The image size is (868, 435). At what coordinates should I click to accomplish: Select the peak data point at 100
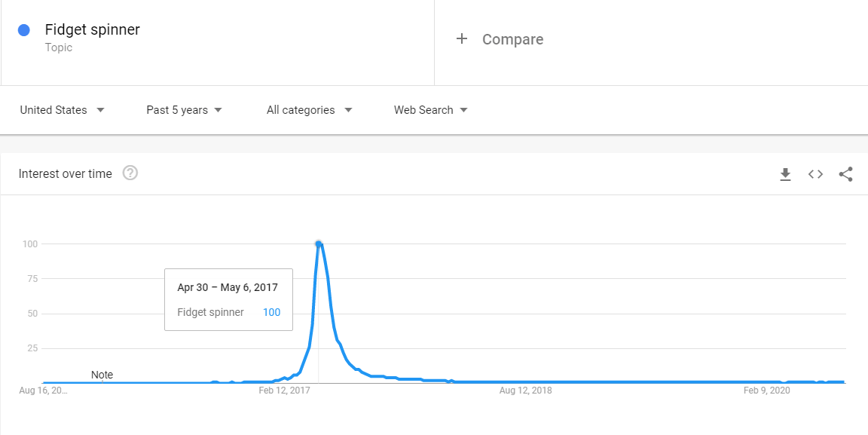(318, 244)
